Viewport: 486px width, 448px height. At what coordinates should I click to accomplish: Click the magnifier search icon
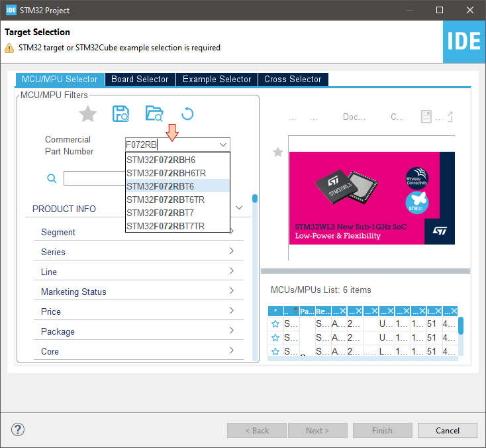(52, 178)
